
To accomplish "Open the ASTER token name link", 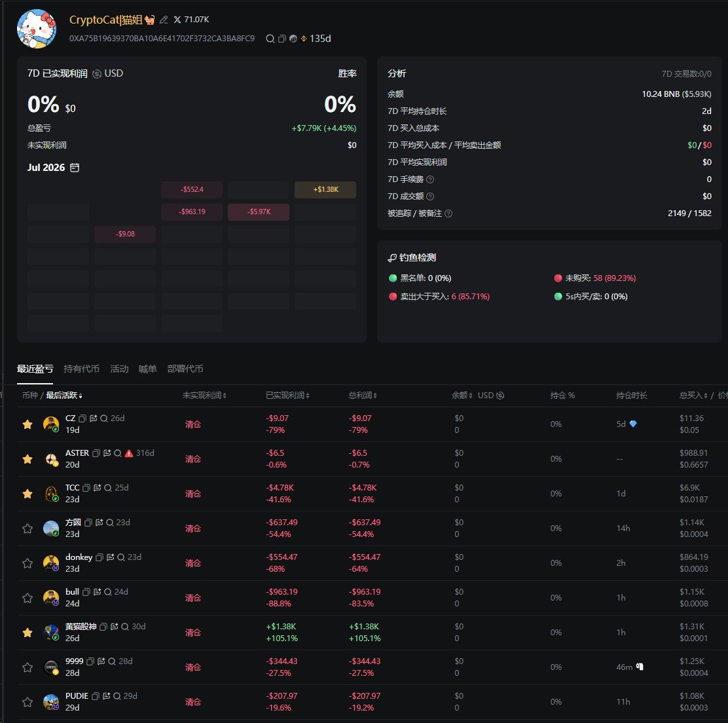I will pyautogui.click(x=77, y=453).
